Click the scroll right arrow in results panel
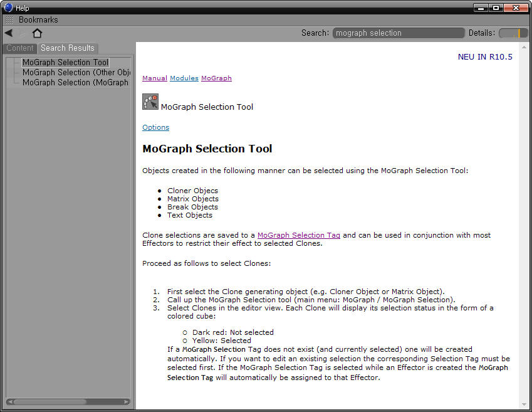The height and width of the screenshot is (412, 532). (x=127, y=402)
